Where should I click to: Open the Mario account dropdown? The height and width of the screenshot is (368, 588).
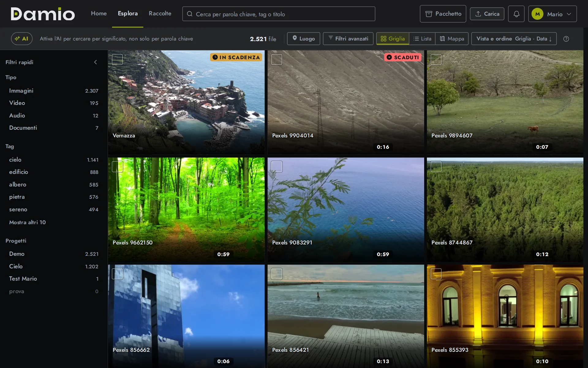(552, 14)
